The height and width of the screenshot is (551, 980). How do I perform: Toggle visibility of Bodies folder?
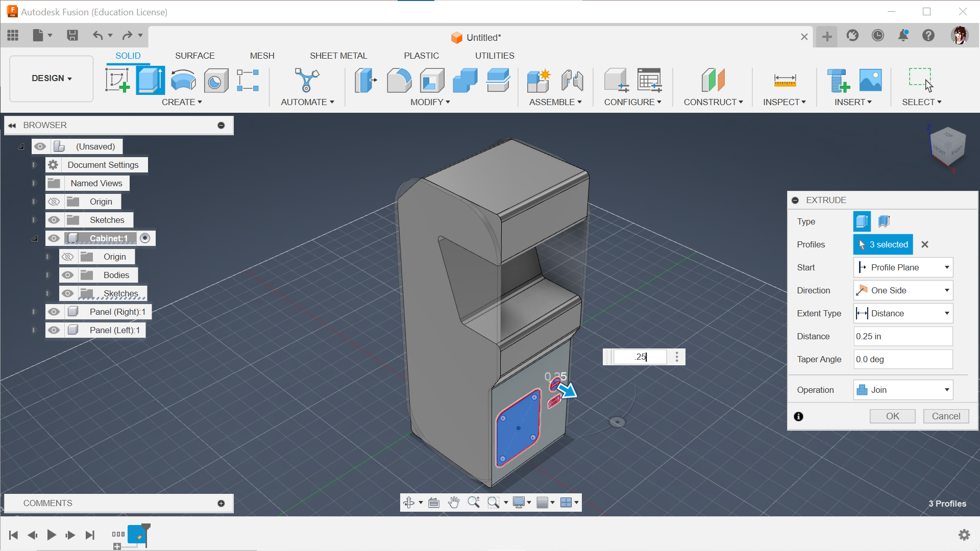67,275
